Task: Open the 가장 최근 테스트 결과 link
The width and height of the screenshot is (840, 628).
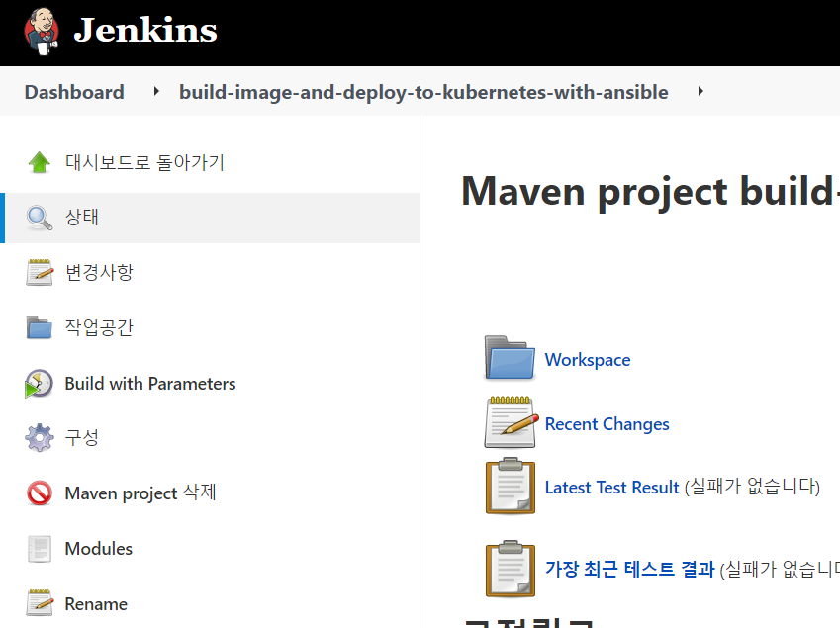Action: click(x=630, y=569)
